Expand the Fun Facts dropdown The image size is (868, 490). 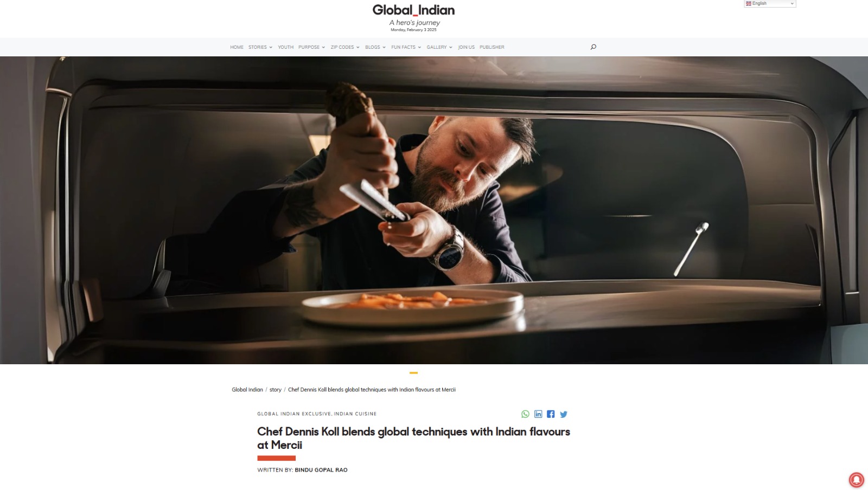[x=406, y=47]
